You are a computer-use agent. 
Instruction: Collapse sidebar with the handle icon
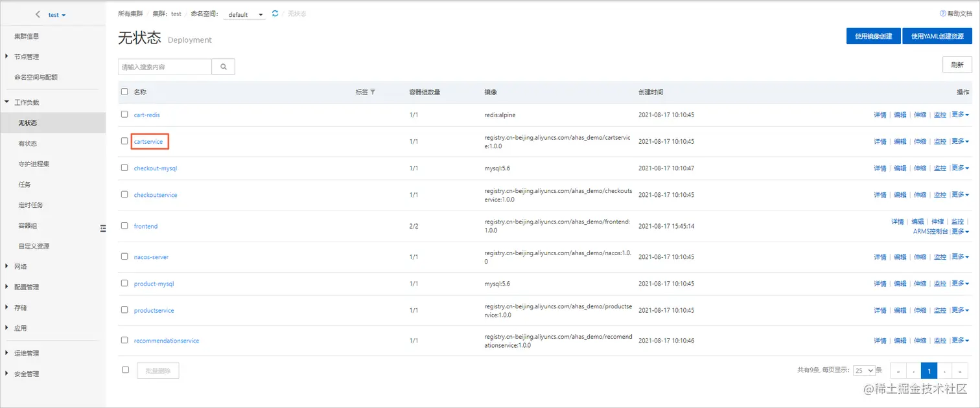click(102, 228)
